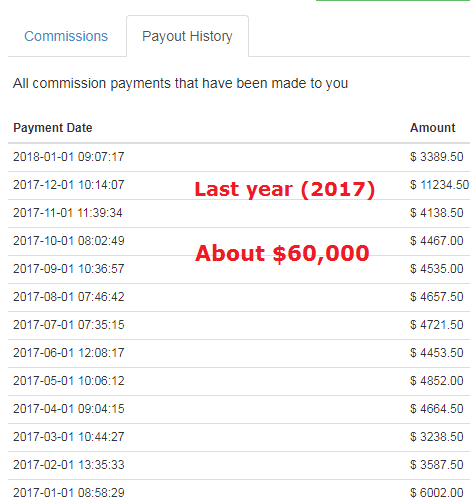Click the $ 11234.50 amount
The height and width of the screenshot is (499, 470).
[x=439, y=185]
